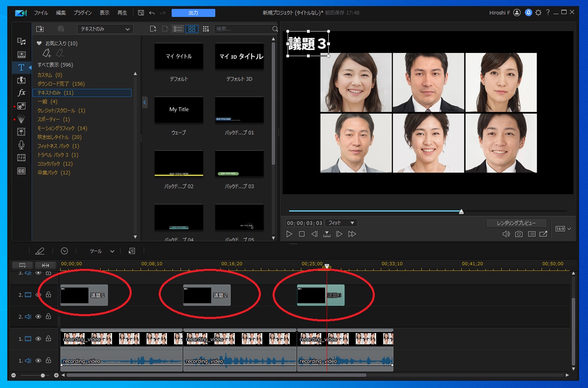Expand the ツール tools dropdown
Screen dimensions: 588x388
[102, 251]
